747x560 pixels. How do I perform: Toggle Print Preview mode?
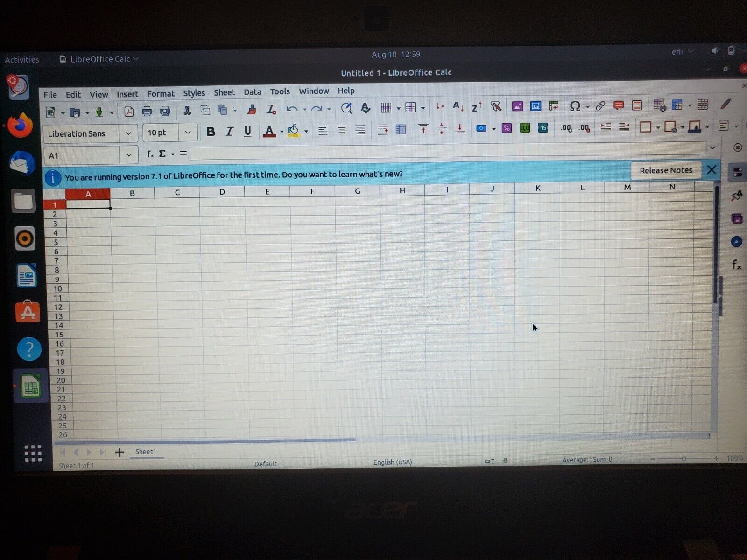[165, 111]
